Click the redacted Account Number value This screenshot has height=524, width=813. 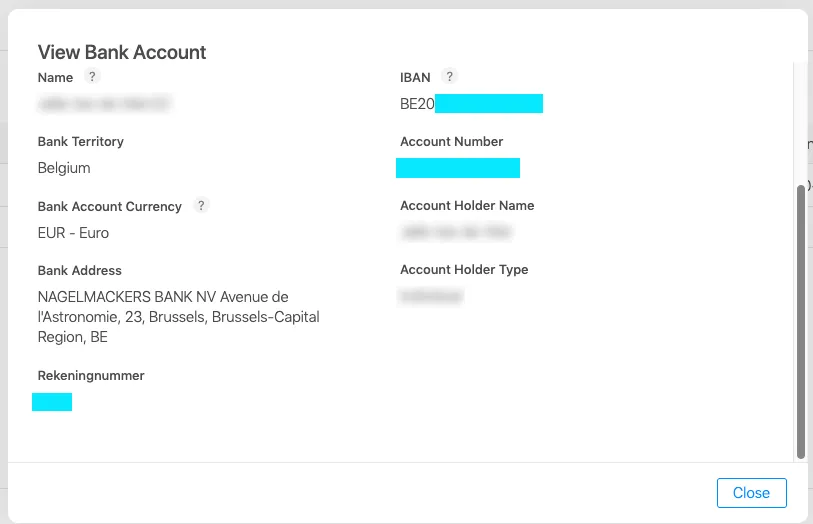point(458,168)
